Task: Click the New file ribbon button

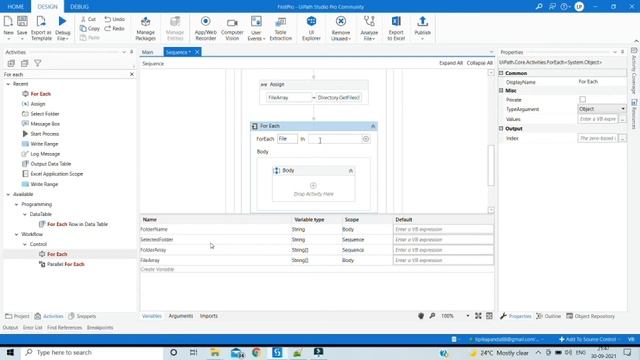Action: (8, 28)
